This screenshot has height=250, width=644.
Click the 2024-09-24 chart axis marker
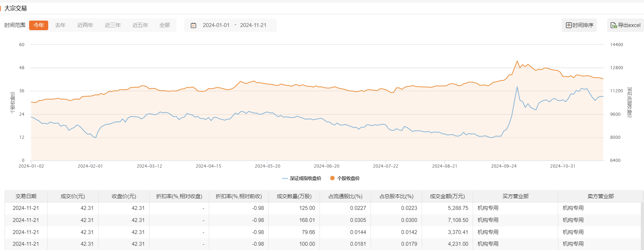[504, 166]
